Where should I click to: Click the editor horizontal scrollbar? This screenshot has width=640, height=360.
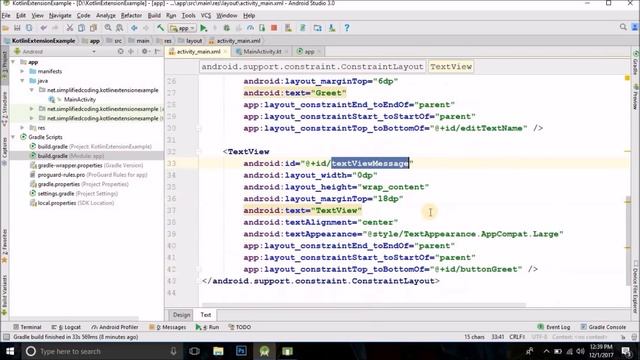point(363,304)
